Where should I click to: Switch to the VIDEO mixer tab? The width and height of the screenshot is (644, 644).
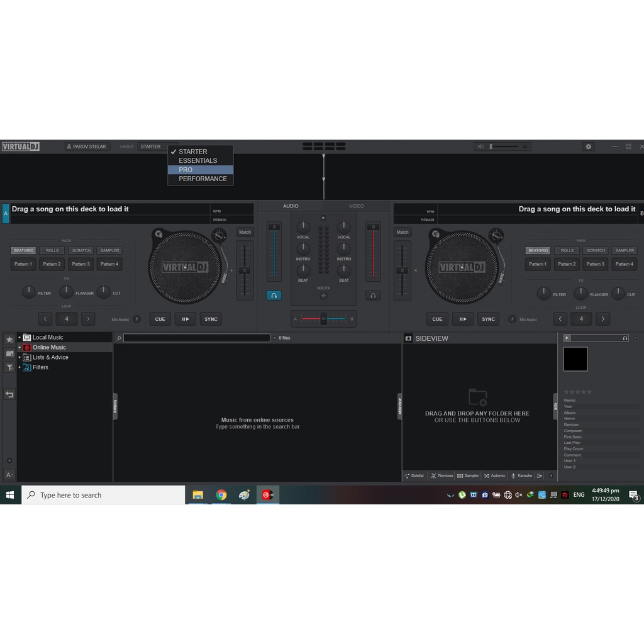(x=356, y=206)
